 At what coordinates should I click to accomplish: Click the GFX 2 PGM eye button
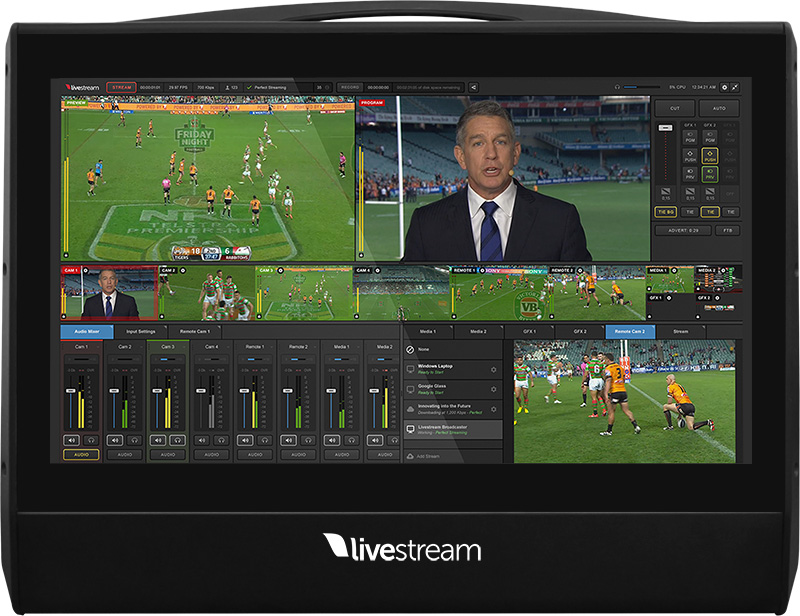710,137
